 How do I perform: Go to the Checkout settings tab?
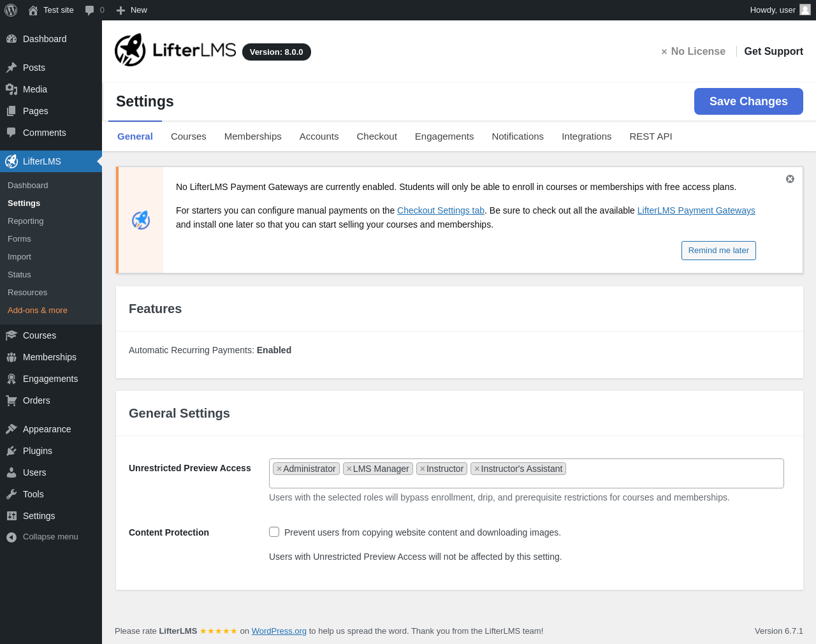(377, 136)
